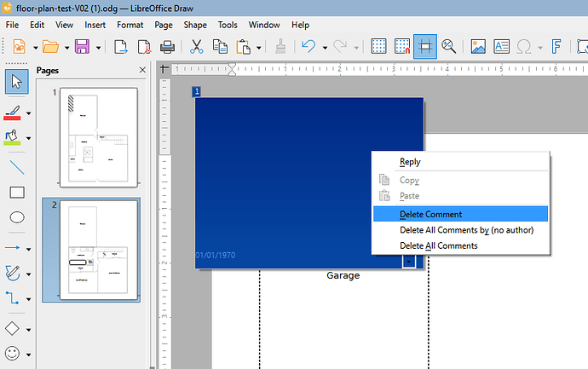The width and height of the screenshot is (588, 369).
Task: Select the Insert Line tool
Action: pos(17,167)
